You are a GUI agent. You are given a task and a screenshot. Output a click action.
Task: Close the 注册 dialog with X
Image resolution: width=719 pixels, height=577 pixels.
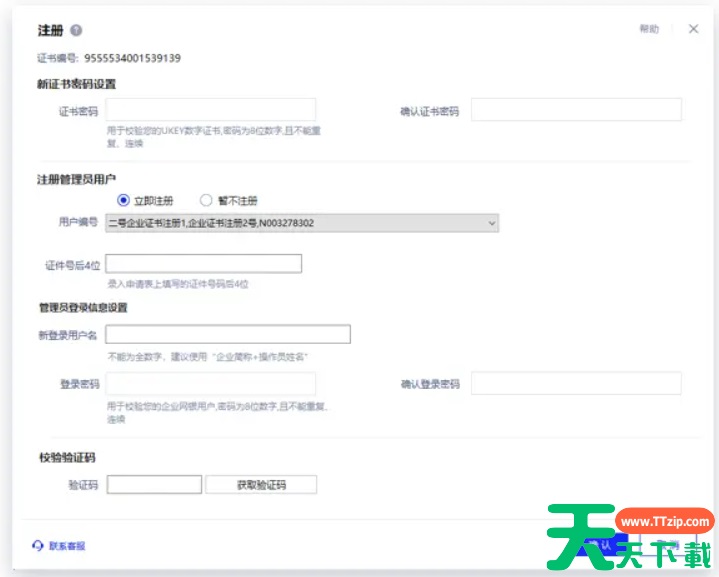pyautogui.click(x=693, y=29)
